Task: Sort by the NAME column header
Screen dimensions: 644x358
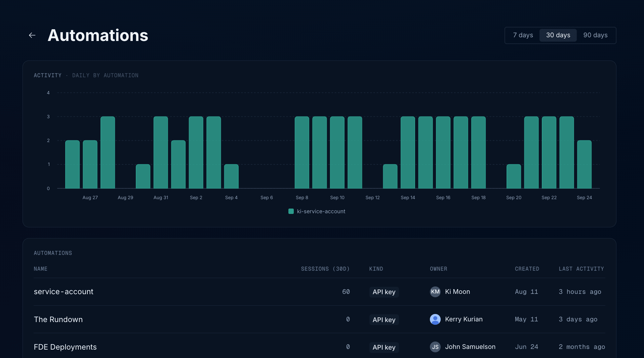Action: 40,269
